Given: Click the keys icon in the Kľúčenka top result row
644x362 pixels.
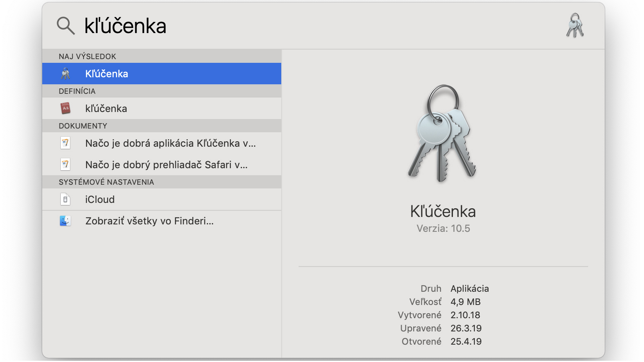Looking at the screenshot, I should [x=65, y=74].
